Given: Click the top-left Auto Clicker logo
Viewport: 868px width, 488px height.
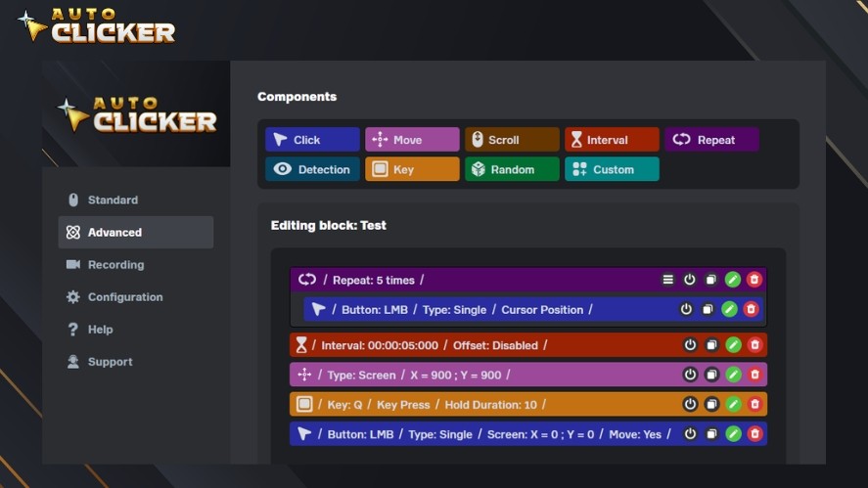Looking at the screenshot, I should (96, 25).
